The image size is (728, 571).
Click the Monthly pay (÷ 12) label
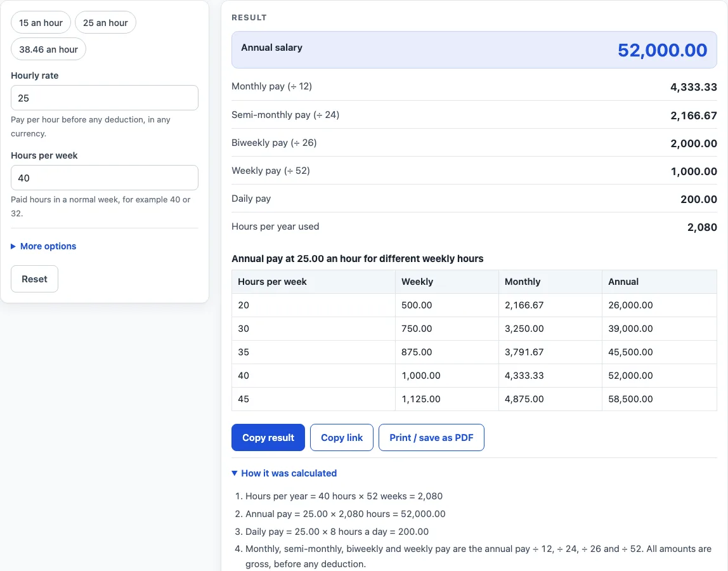coord(271,86)
